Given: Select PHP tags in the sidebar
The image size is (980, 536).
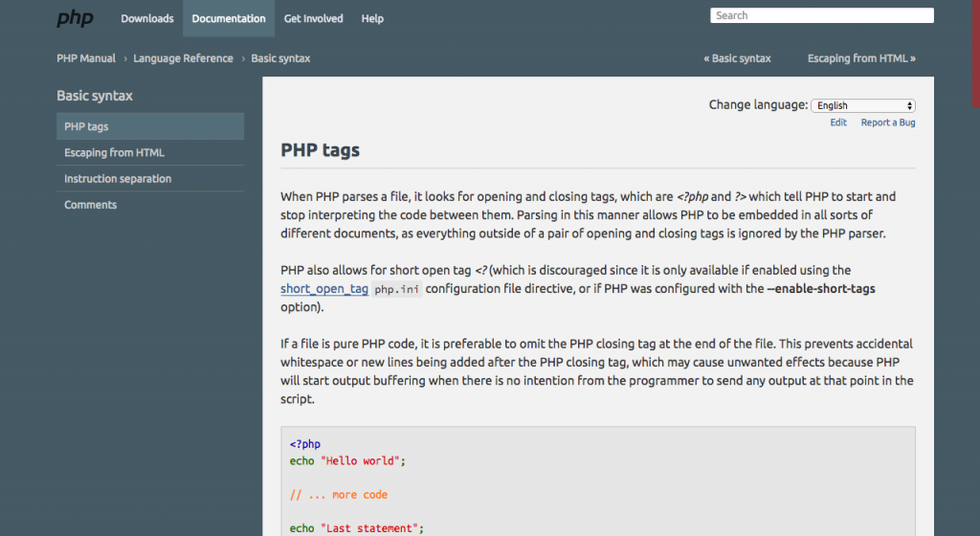Looking at the screenshot, I should tap(150, 126).
